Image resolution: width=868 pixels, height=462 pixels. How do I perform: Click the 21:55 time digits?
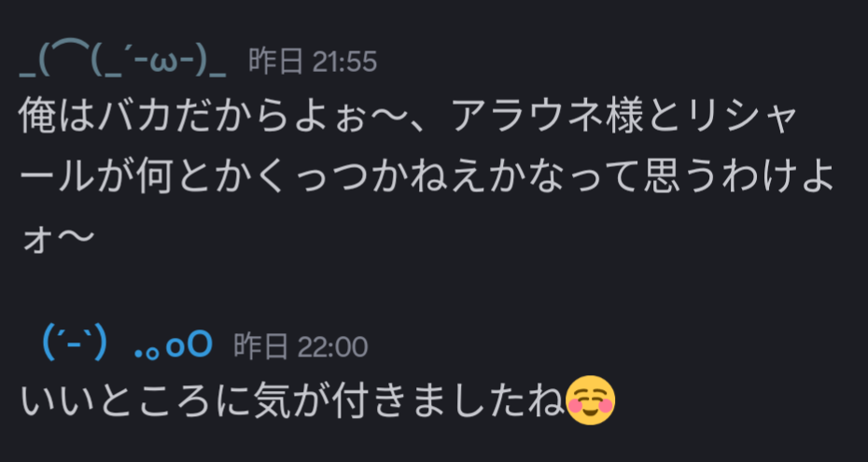345,62
